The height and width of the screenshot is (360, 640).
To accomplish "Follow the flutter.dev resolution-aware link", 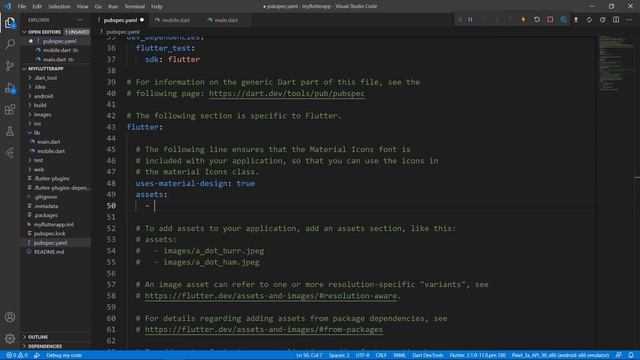I will 271,296.
